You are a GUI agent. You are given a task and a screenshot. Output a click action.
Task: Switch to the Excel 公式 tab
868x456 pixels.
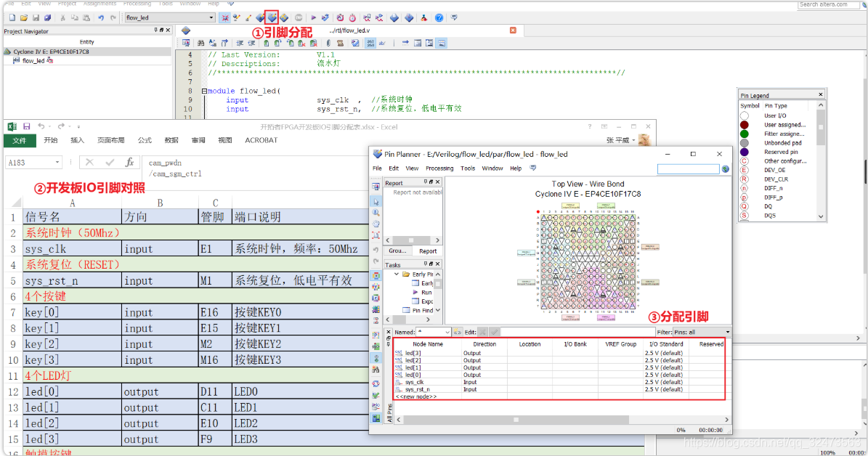pos(145,141)
